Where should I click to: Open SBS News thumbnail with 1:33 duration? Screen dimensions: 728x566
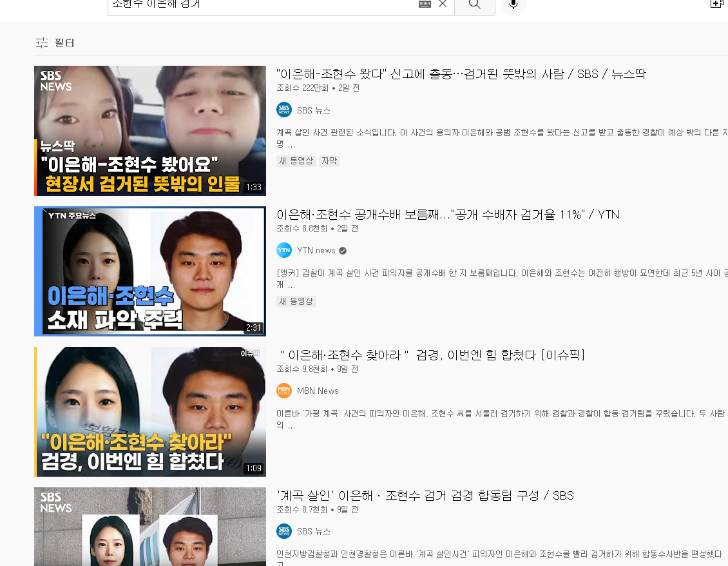(x=150, y=131)
